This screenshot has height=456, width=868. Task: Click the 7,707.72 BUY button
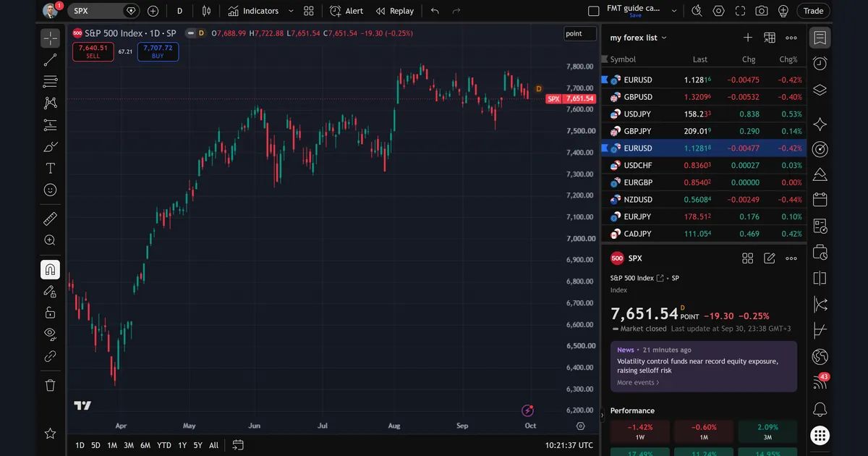tap(158, 51)
